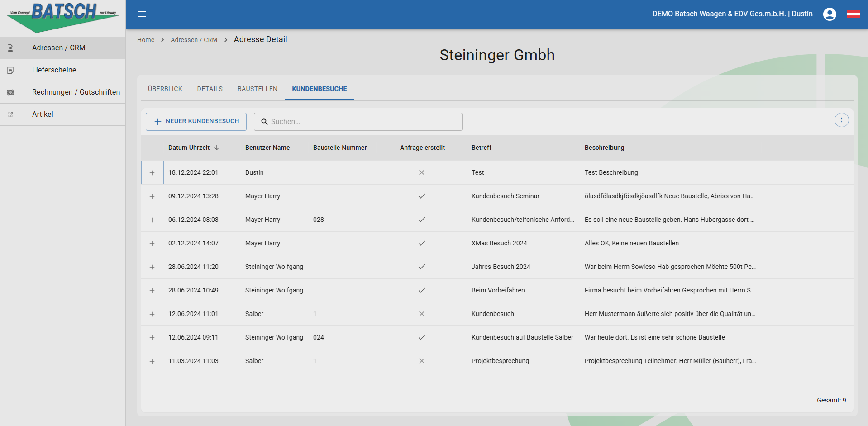Viewport: 868px width, 426px height.
Task: Open Lieferscheine in the sidebar
Action: point(63,70)
